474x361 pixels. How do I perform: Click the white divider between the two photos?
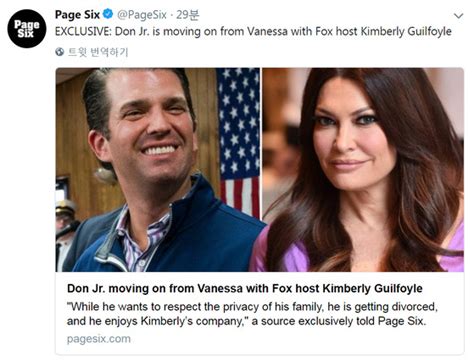(x=261, y=143)
